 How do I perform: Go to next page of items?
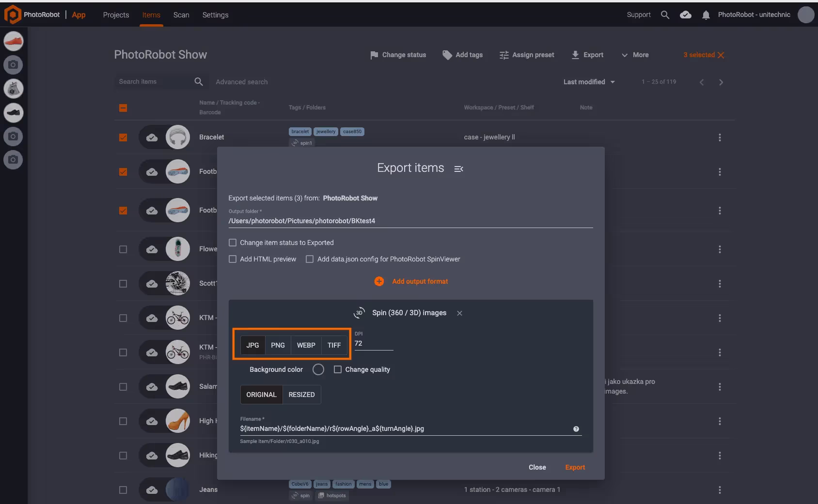click(721, 82)
